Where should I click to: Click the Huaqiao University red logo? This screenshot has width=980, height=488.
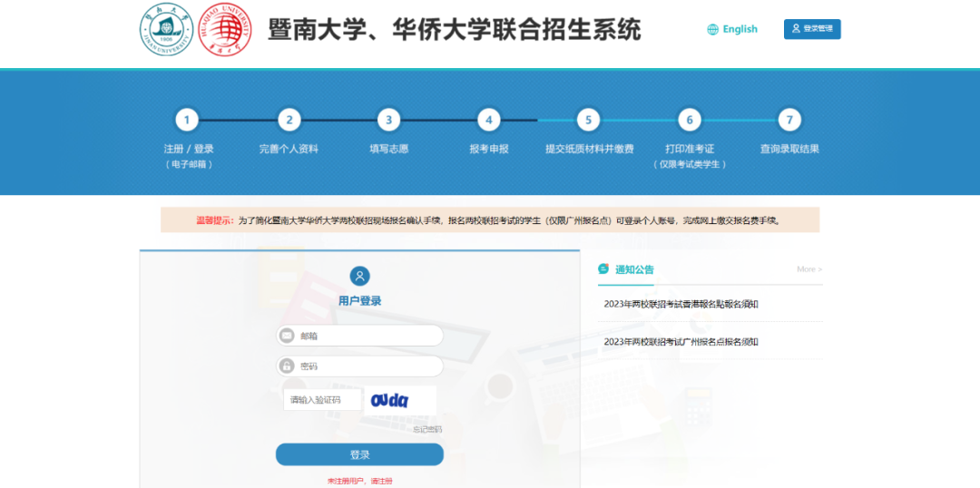pos(224,30)
